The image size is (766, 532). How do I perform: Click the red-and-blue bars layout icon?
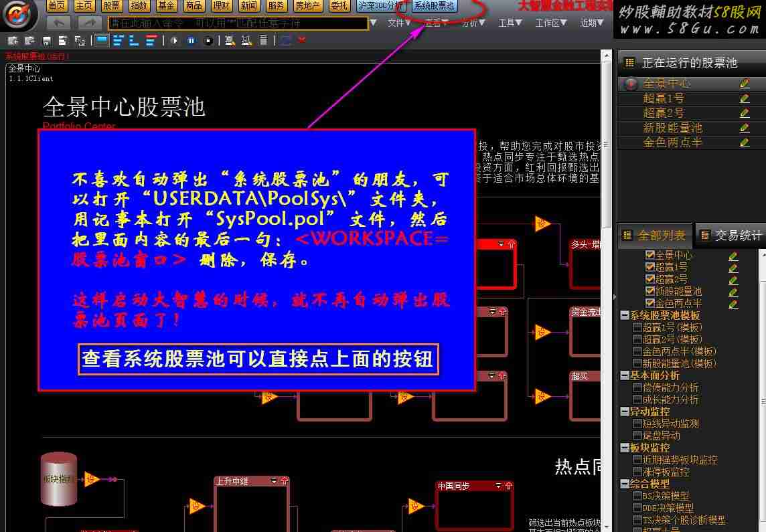pos(151,41)
